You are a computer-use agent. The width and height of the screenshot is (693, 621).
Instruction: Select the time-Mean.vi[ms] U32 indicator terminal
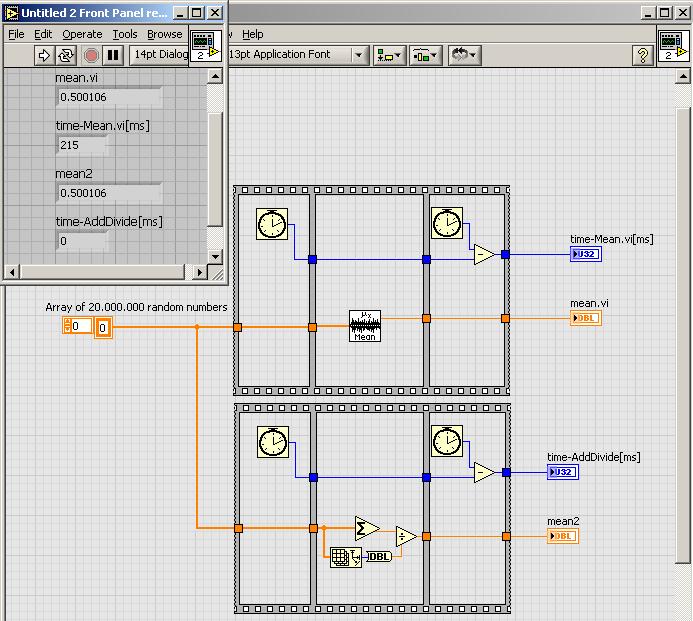(585, 254)
